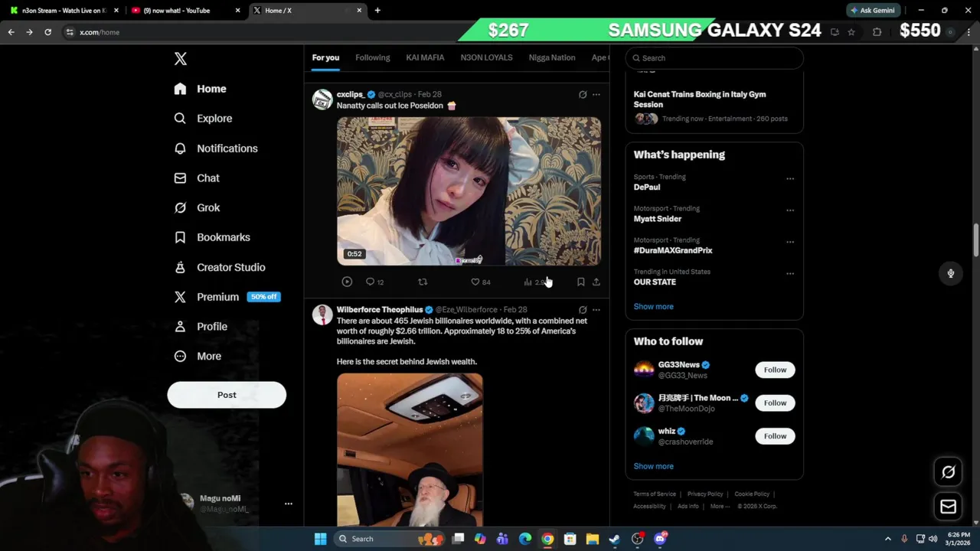Open the Wilberforce post image
Viewport: 980px width, 551px height.
(410, 450)
